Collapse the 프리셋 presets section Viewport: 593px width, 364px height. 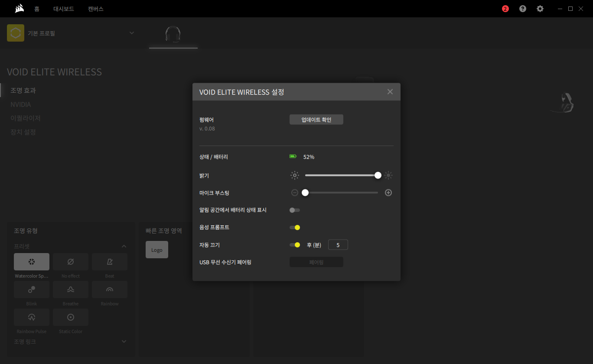(x=124, y=246)
